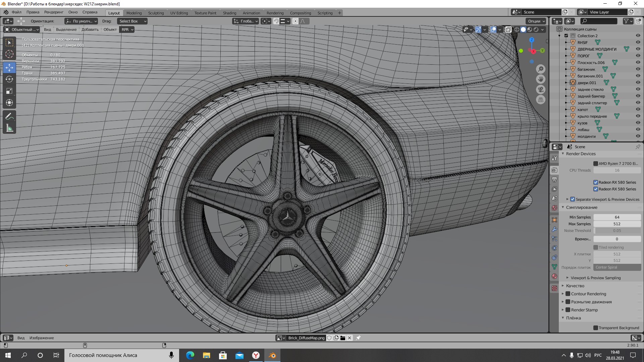
Task: Open the RPR dropdown menu
Action: (x=127, y=29)
